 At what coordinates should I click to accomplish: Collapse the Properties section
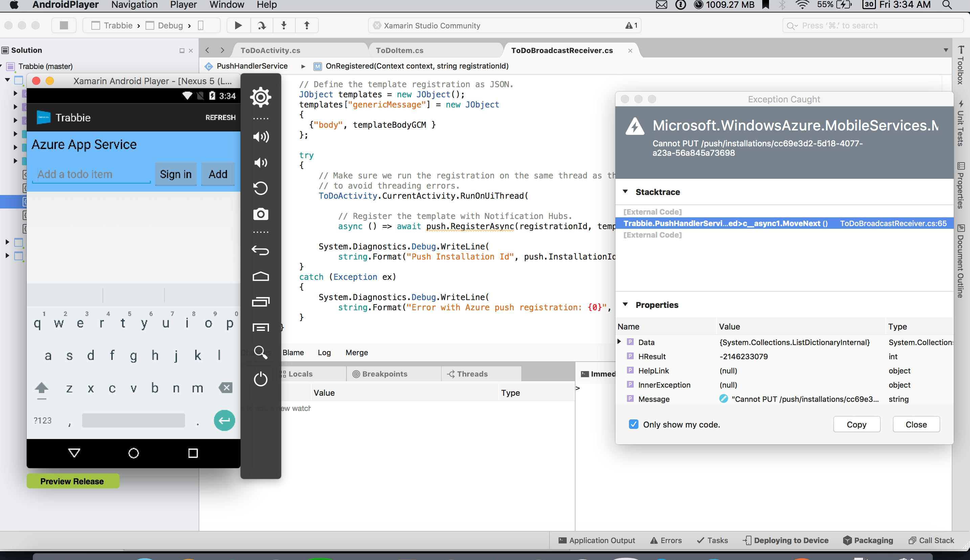coord(625,305)
